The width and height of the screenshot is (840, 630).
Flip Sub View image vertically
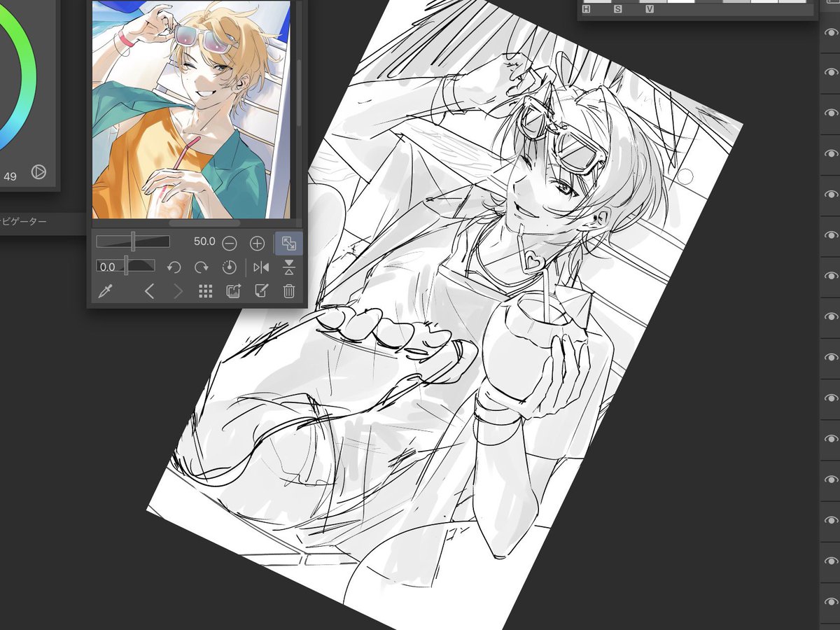point(289,267)
